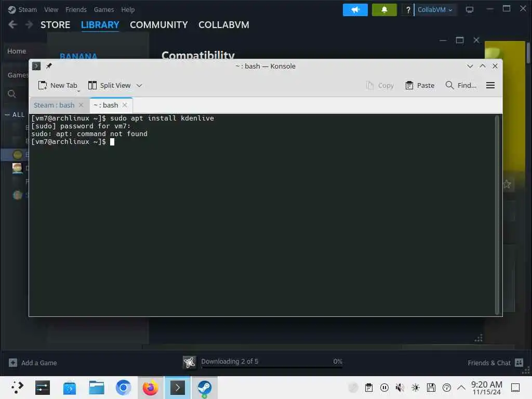Open Home in Steam library sidebar
Screen dimensions: 532x399
[x=17, y=51]
